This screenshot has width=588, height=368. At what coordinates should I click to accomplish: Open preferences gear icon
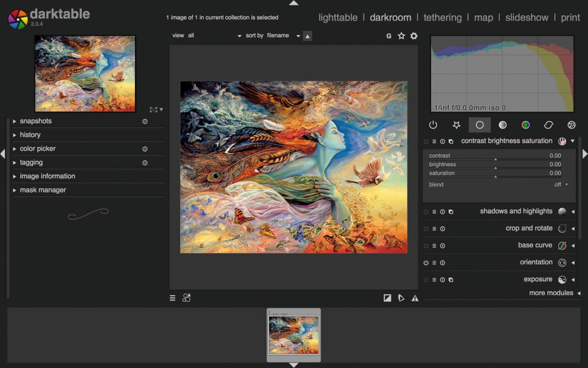tap(414, 36)
